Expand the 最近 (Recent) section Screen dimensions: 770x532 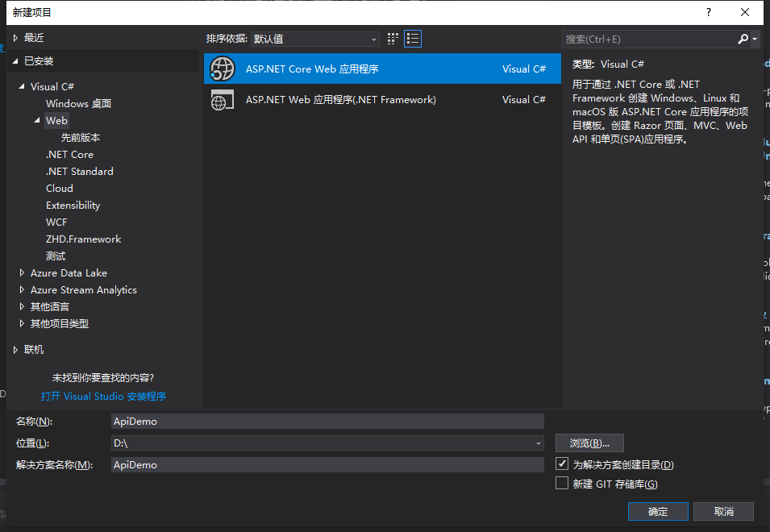tap(15, 38)
